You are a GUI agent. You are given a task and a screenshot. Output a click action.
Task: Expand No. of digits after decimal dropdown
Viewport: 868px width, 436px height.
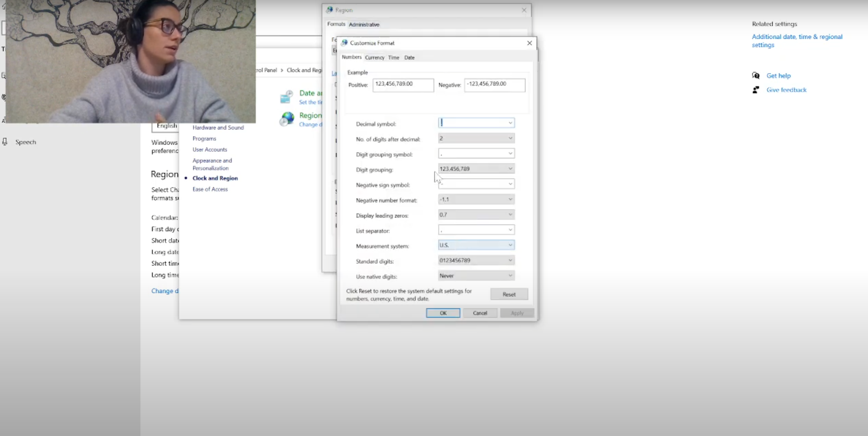pos(476,138)
